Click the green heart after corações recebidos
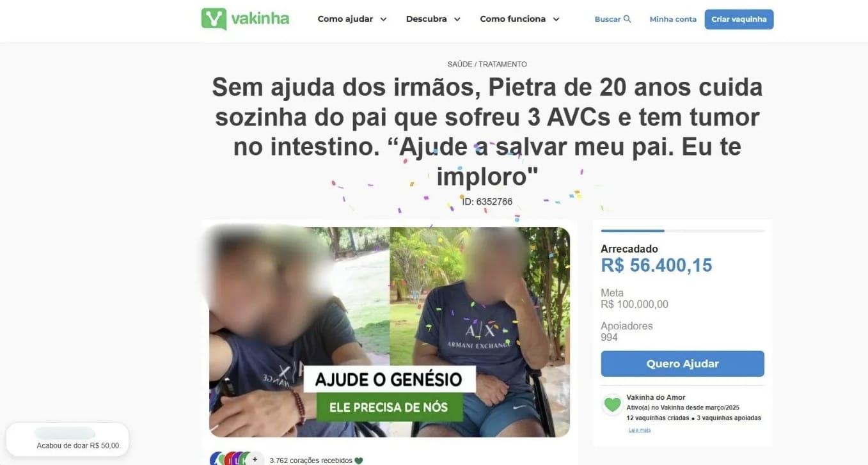 point(359,460)
